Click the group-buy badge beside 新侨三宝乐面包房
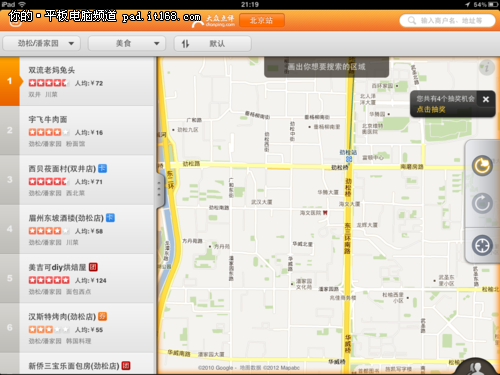 (x=126, y=366)
